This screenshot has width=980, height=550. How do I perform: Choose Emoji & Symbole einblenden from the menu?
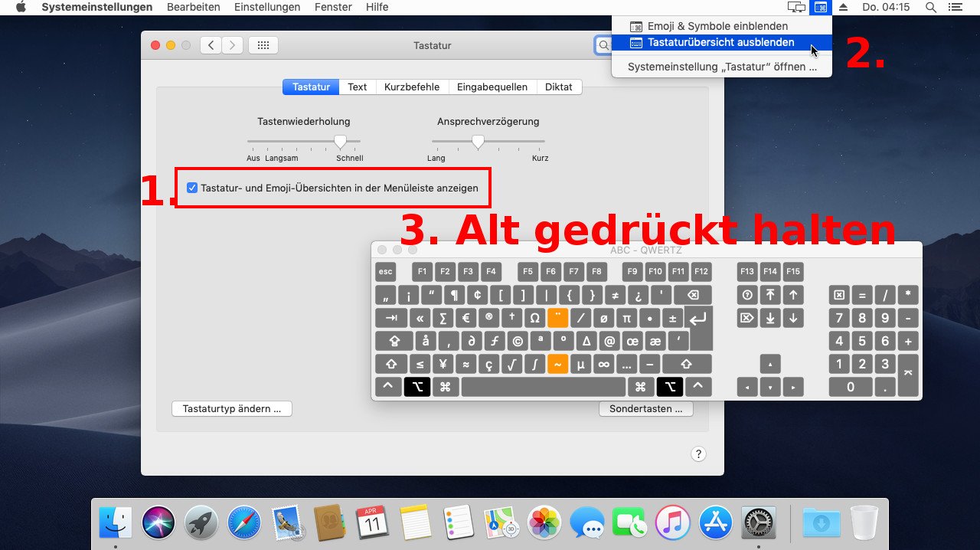(718, 25)
